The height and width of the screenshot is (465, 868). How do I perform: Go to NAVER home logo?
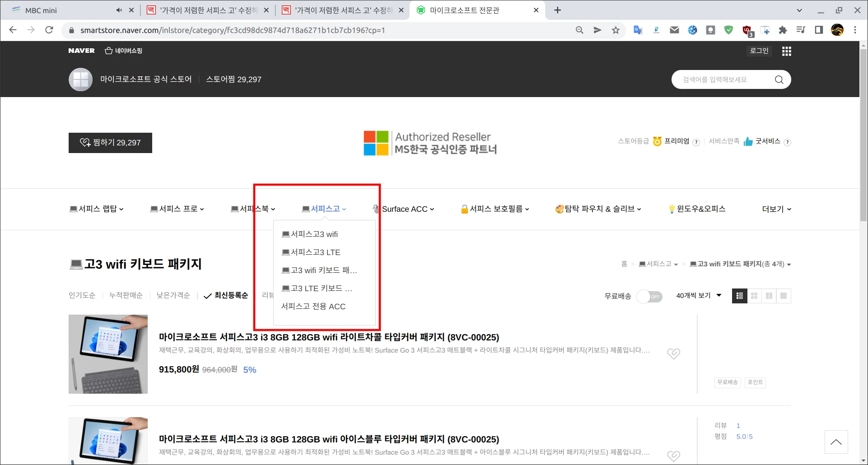tap(82, 51)
